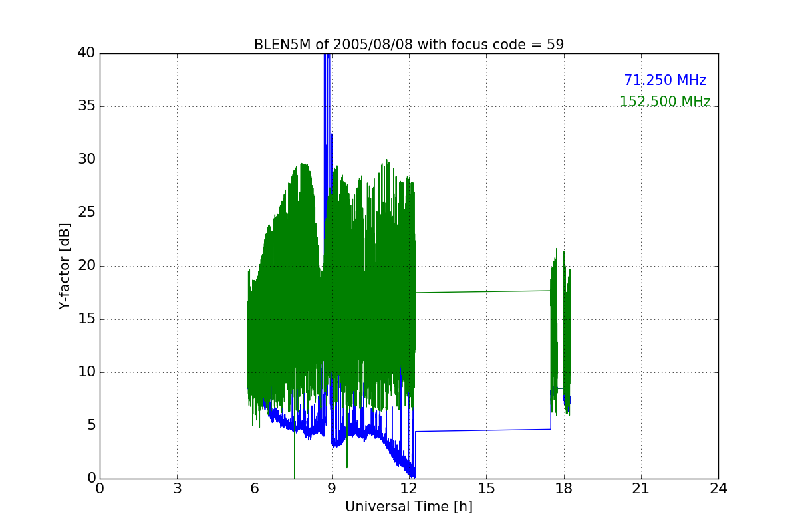The width and height of the screenshot is (798, 532).
Task: Click the Universal Time [h] axis label
Action: pyautogui.click(x=409, y=507)
